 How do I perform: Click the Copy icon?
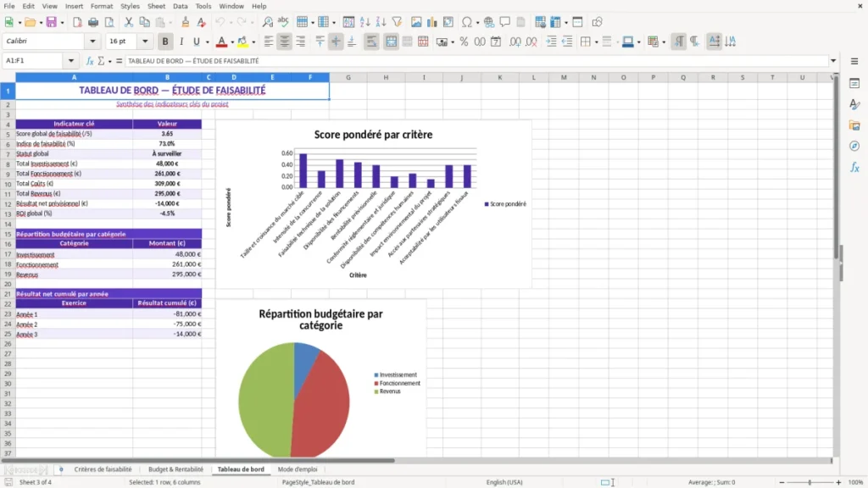click(144, 22)
